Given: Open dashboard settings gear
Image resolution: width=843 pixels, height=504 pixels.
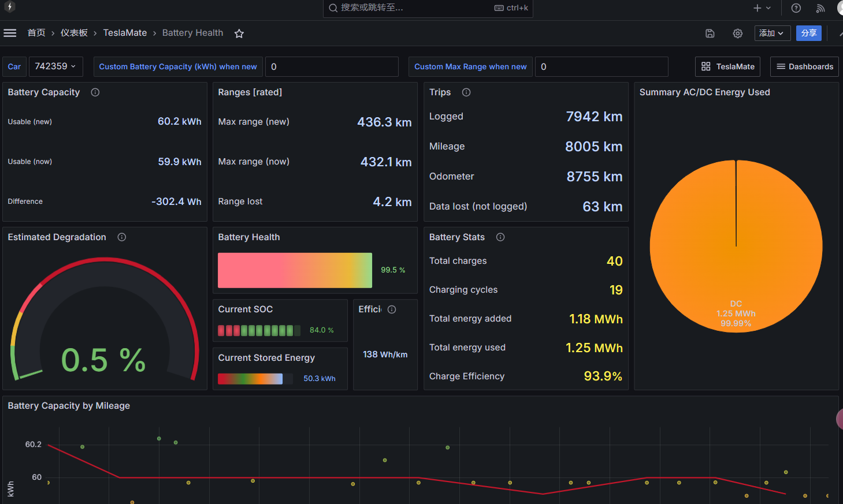Looking at the screenshot, I should click(738, 33).
